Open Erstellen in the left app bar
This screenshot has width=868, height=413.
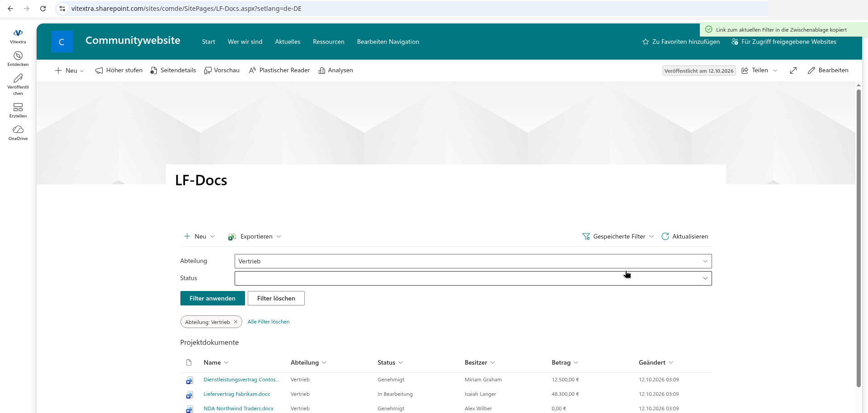[x=18, y=110]
